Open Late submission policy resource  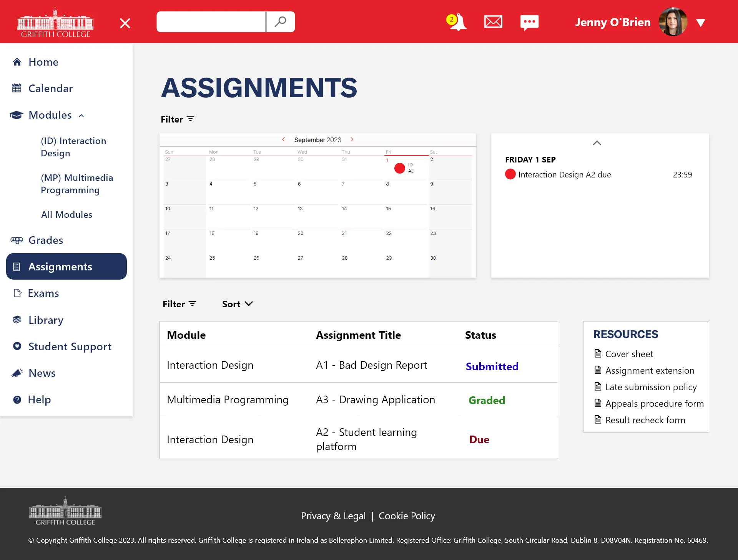point(651,387)
